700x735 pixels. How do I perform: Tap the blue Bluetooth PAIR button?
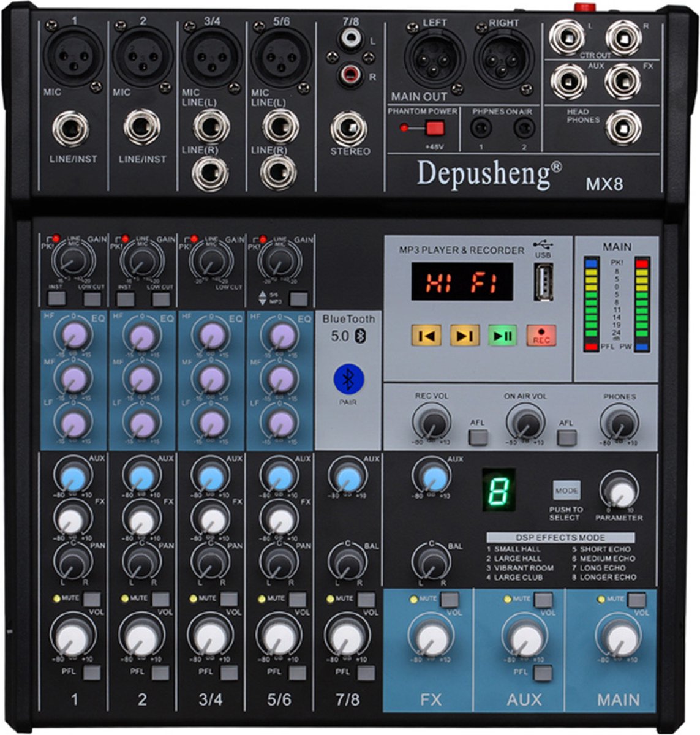coord(348,380)
